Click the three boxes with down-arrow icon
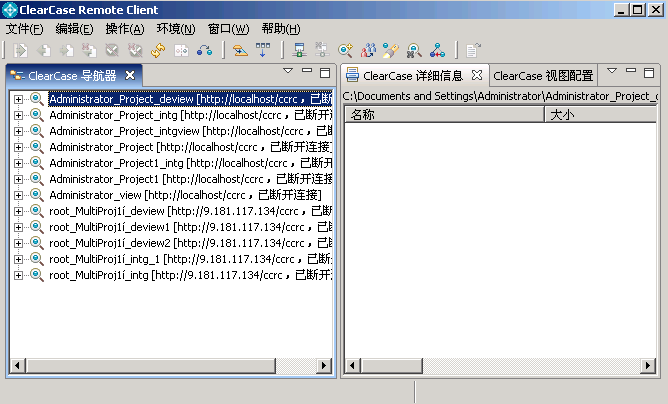The image size is (668, 404). point(263,50)
